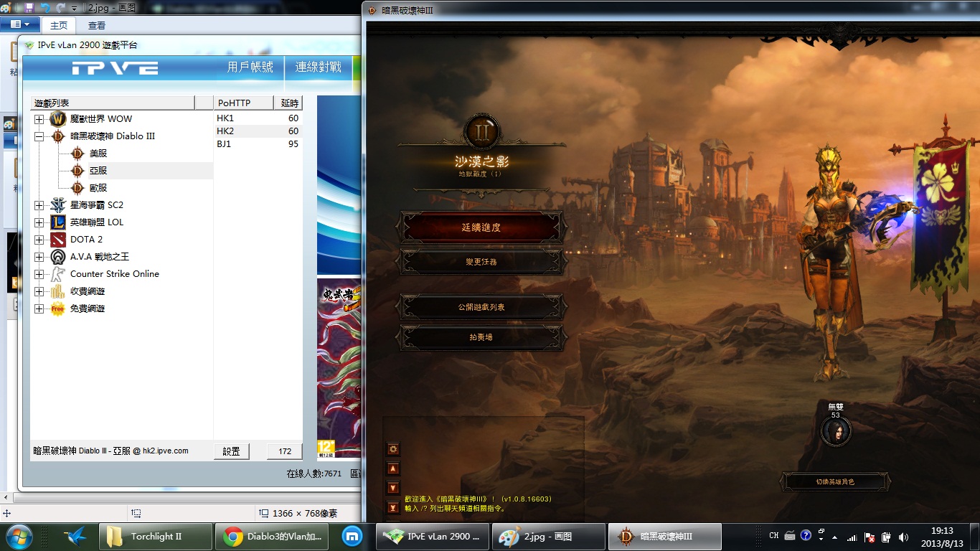Expand the 魔獸世界 WOW tree node
980x551 pixels.
[39, 119]
